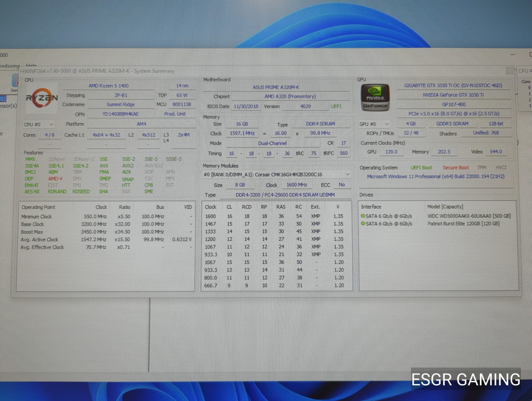Click the NVIDIA GeForce logo image
Screen dimensions: 532x401
375,97
